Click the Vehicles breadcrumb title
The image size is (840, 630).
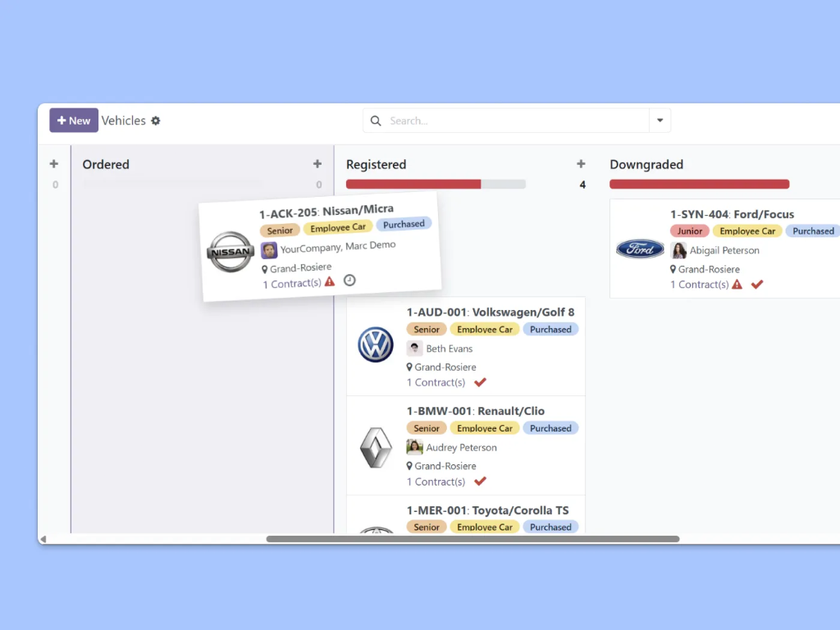(x=123, y=120)
